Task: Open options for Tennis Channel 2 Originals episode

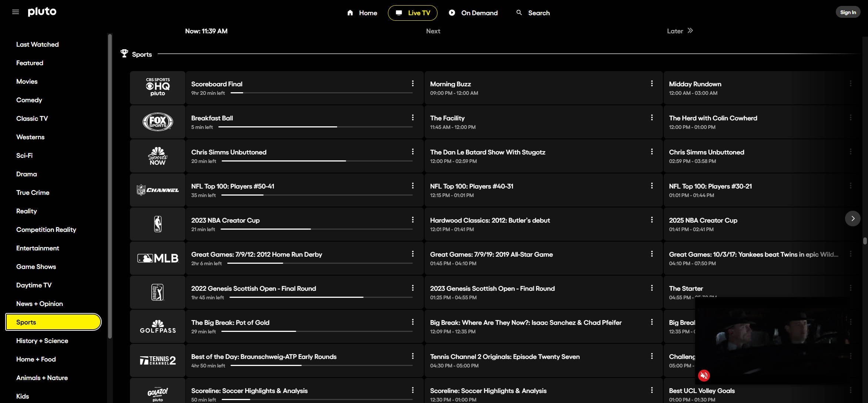Action: (x=652, y=356)
